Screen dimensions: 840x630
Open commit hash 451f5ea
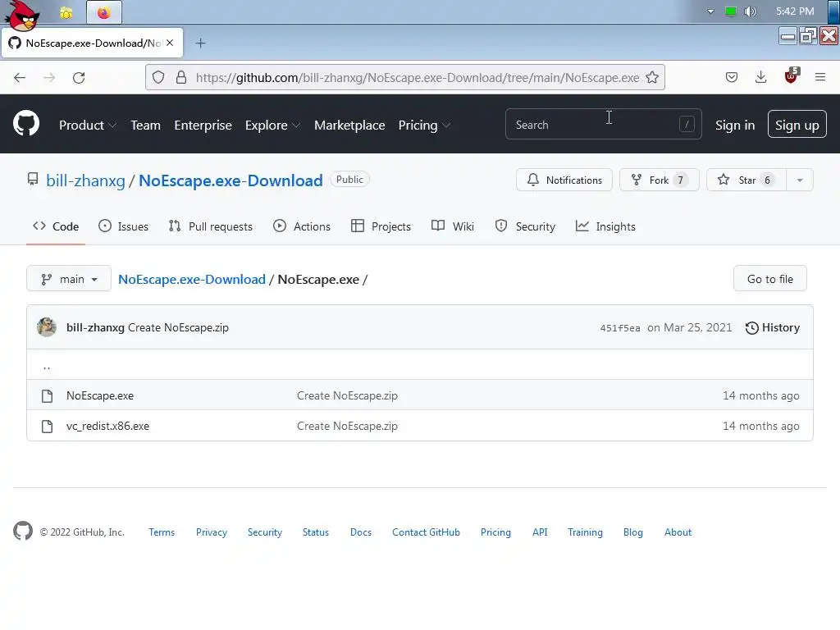620,328
